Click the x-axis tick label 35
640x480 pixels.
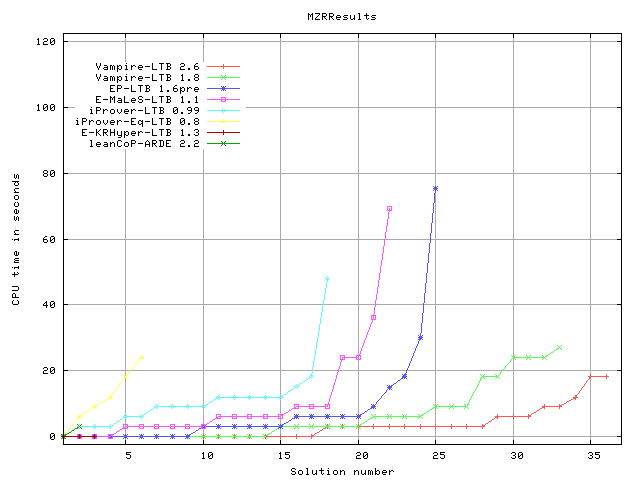point(594,455)
